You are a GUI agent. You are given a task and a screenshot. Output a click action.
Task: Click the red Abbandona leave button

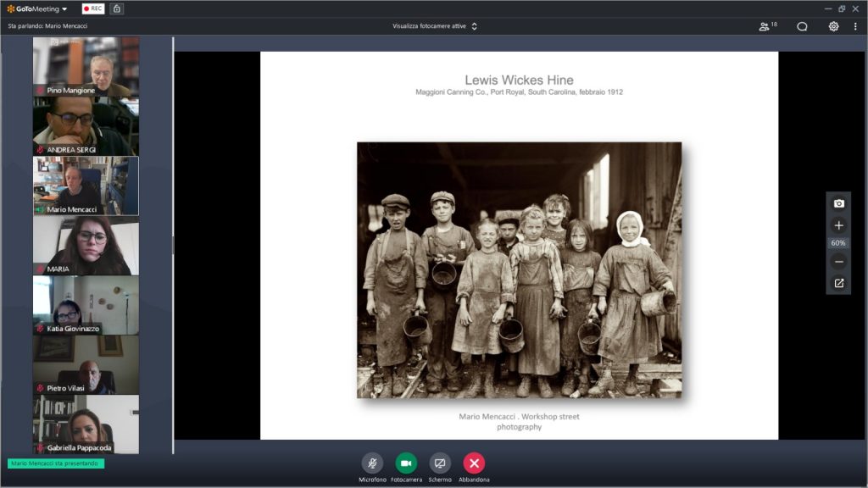(x=474, y=463)
